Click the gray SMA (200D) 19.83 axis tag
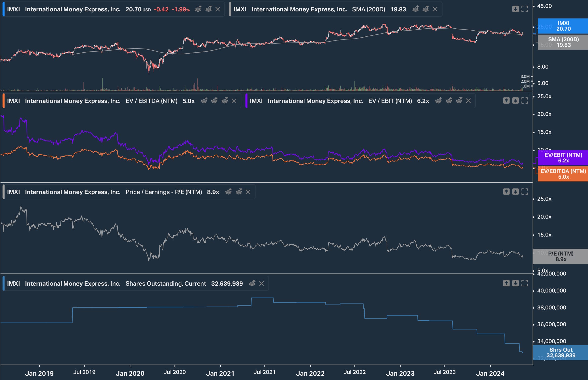This screenshot has width=588, height=380. point(563,42)
